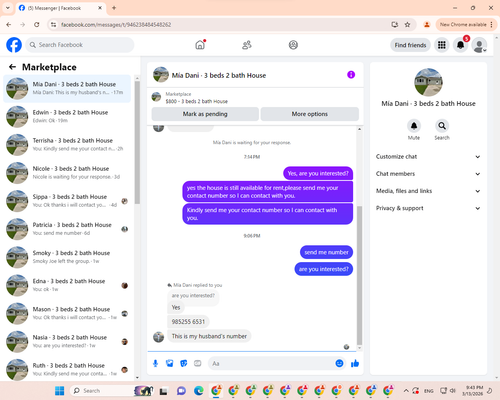Open taskbar clock showing 9:43 PM

click(x=474, y=390)
